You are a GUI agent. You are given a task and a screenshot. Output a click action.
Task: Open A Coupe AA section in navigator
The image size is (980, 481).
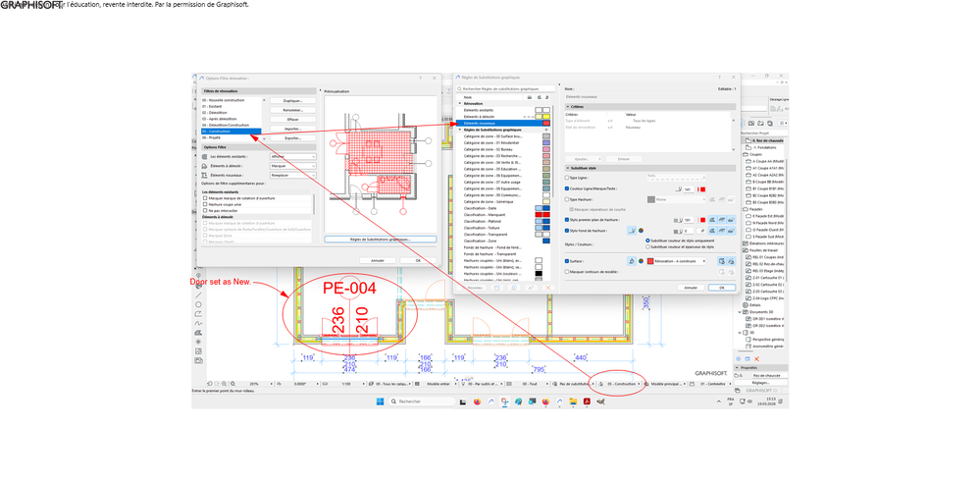click(x=767, y=161)
